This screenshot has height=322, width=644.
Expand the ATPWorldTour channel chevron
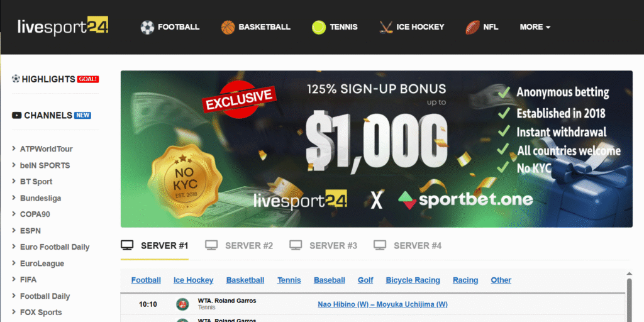pyautogui.click(x=14, y=148)
